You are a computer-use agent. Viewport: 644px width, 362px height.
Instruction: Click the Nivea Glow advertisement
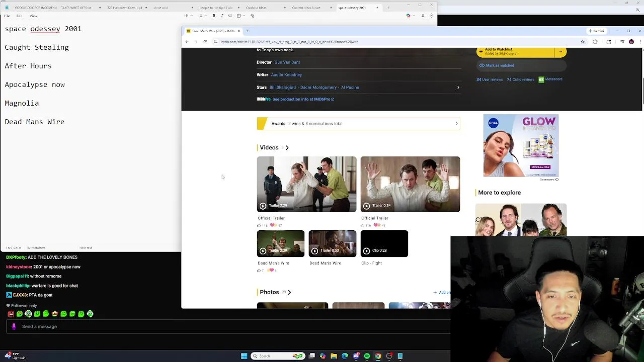521,146
